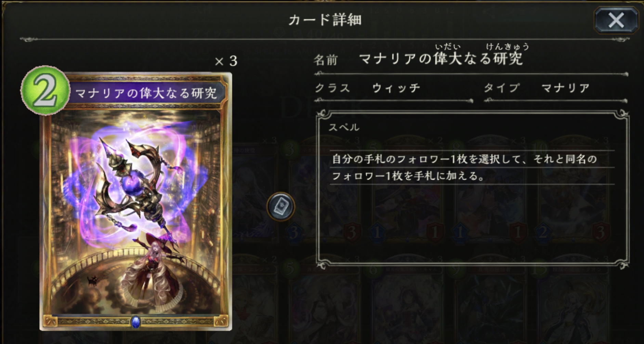Tap the card flip icon between panels

point(281,206)
